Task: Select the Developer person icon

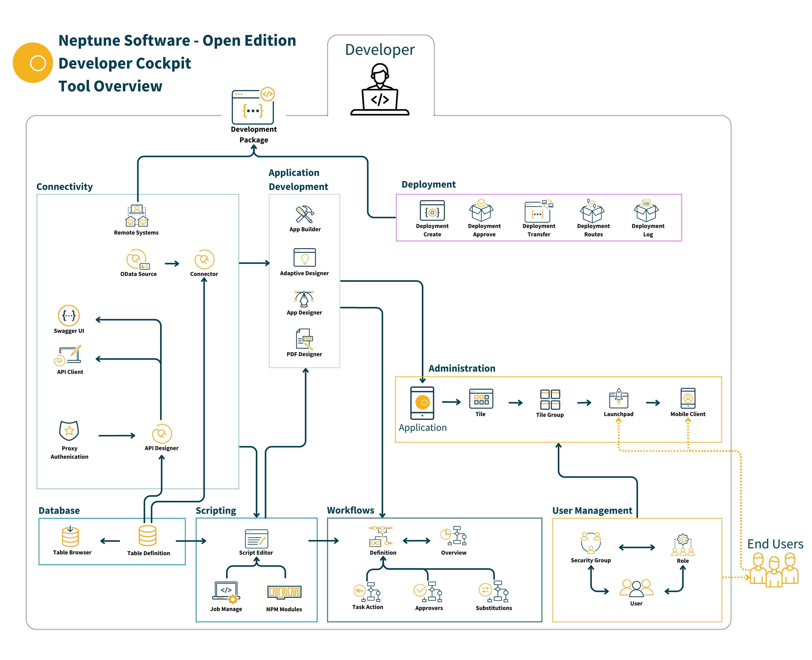Action: click(380, 89)
